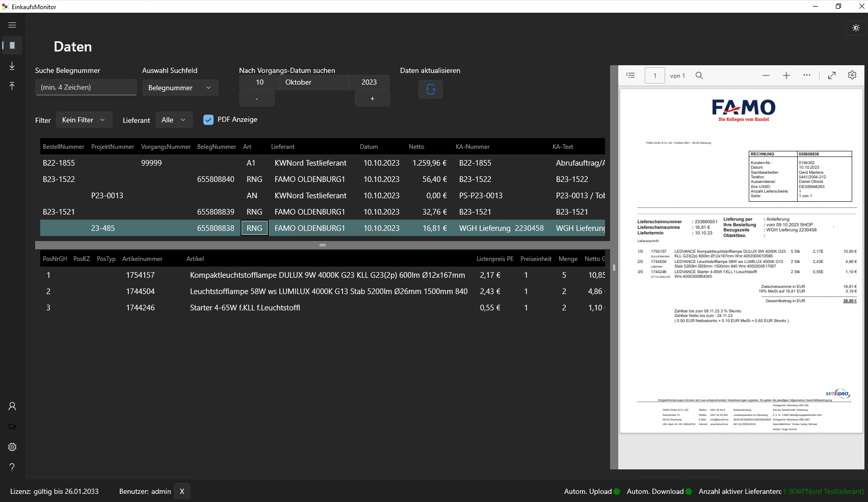Sort by Menge column header
The height and width of the screenshot is (502, 868).
[x=568, y=259]
